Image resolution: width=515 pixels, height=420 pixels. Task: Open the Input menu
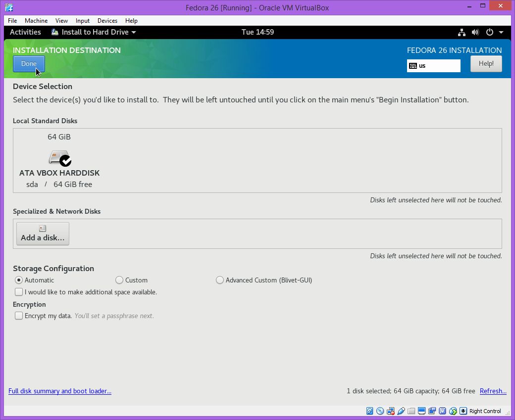[82, 21]
